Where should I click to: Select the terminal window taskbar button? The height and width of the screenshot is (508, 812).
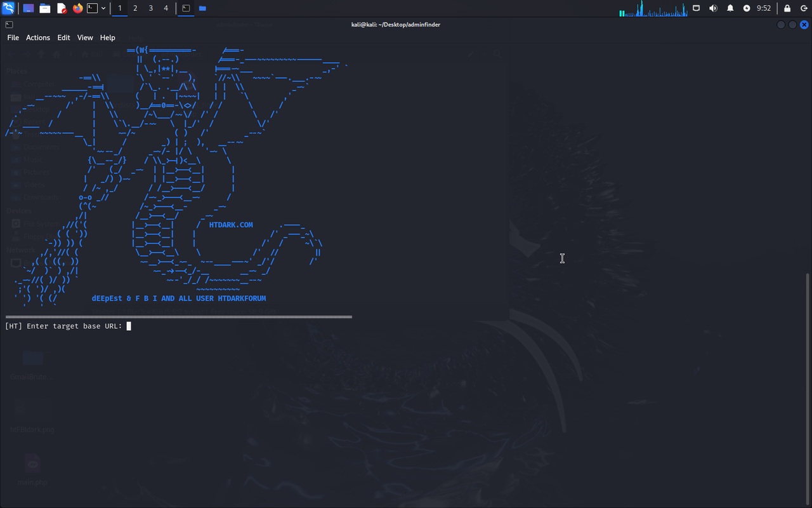[186, 8]
